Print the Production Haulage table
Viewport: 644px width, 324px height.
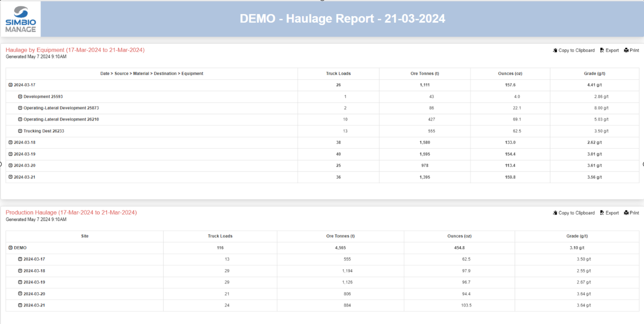point(631,213)
